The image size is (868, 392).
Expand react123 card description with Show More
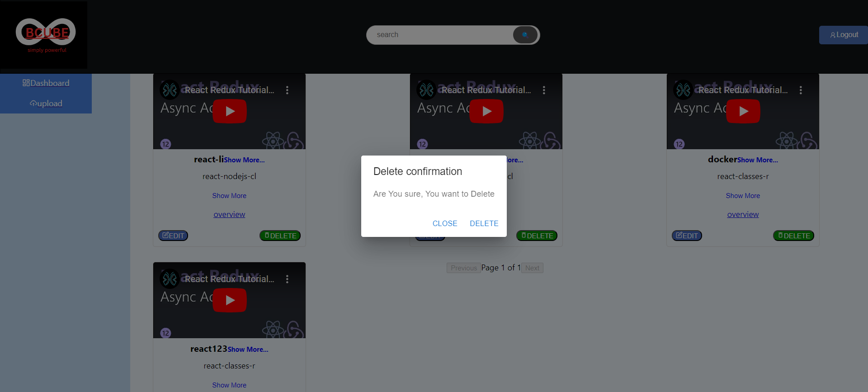tap(229, 385)
